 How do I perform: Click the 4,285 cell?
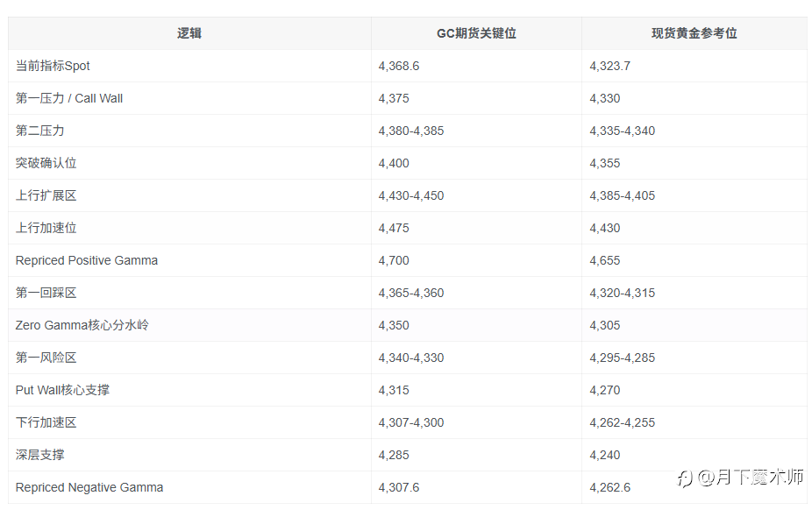click(x=394, y=455)
